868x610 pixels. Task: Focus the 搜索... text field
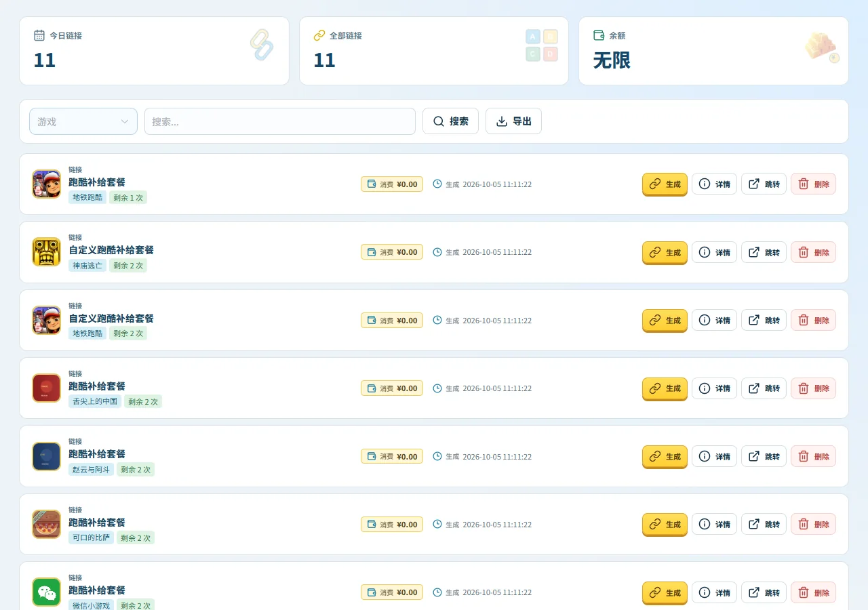coord(280,121)
